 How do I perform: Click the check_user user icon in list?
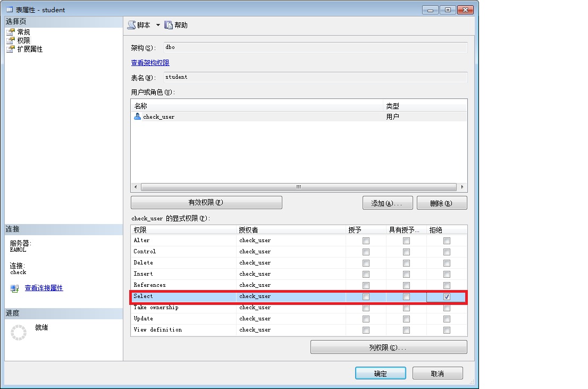click(138, 117)
